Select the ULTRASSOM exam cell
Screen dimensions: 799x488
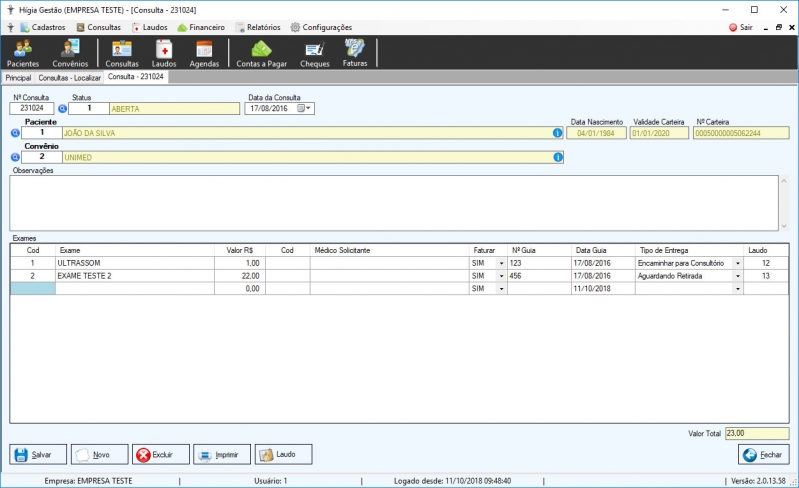tap(135, 263)
